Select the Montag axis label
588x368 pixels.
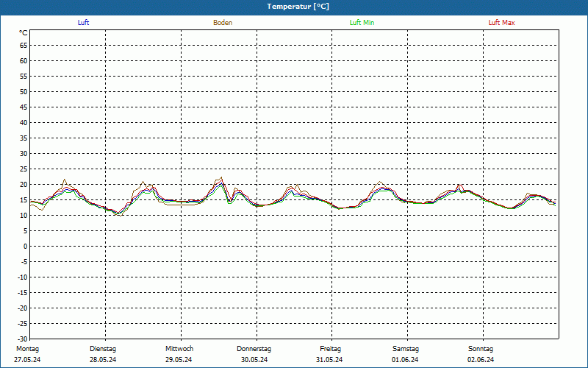(27, 349)
